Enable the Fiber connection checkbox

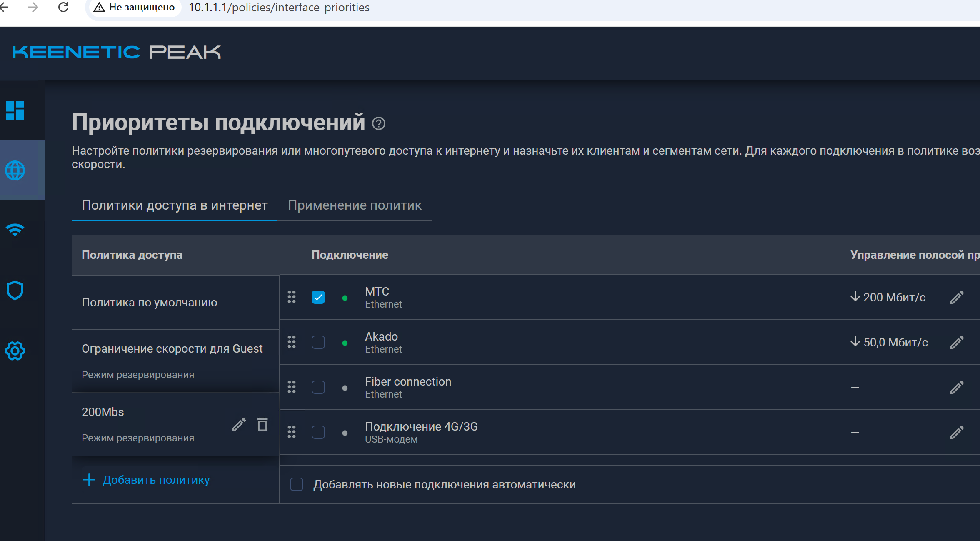[318, 387]
